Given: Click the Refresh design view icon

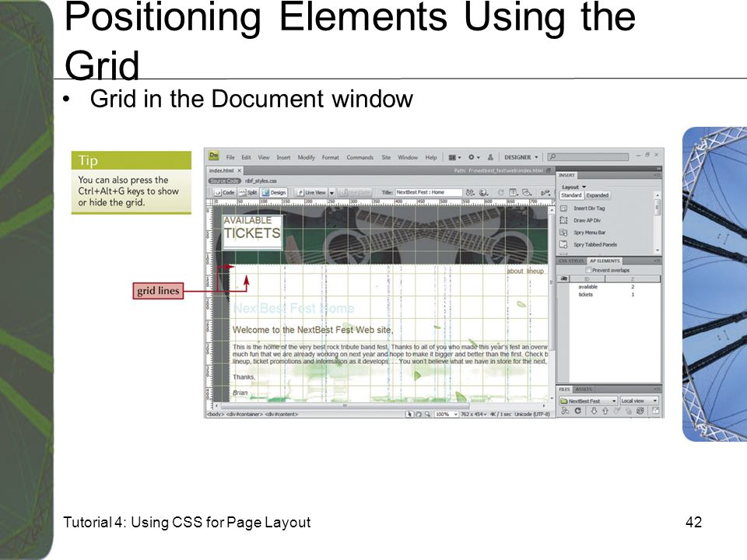Looking at the screenshot, I should coord(500,192).
